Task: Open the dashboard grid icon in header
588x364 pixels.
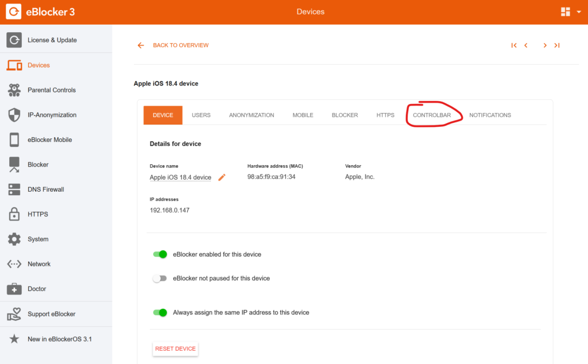Action: [x=565, y=12]
